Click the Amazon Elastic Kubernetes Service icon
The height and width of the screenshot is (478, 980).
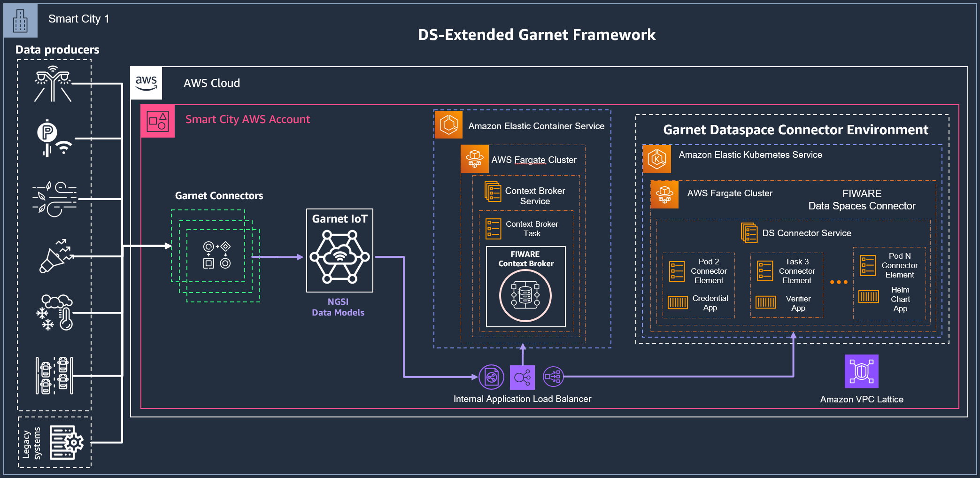click(x=656, y=159)
